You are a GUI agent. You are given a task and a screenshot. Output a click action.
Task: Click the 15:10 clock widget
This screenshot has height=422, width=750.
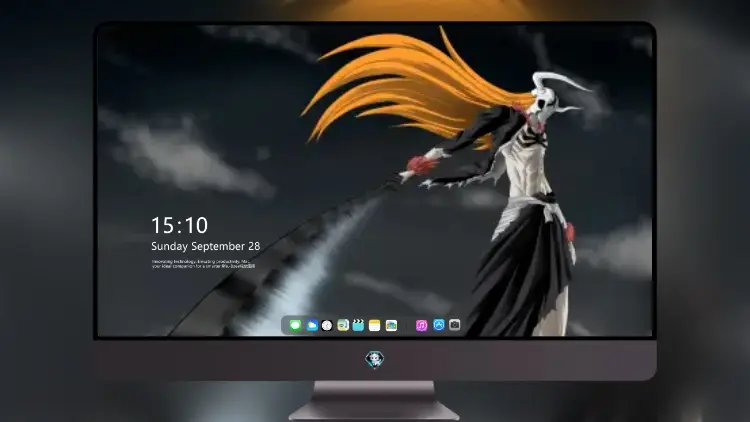[x=179, y=225]
